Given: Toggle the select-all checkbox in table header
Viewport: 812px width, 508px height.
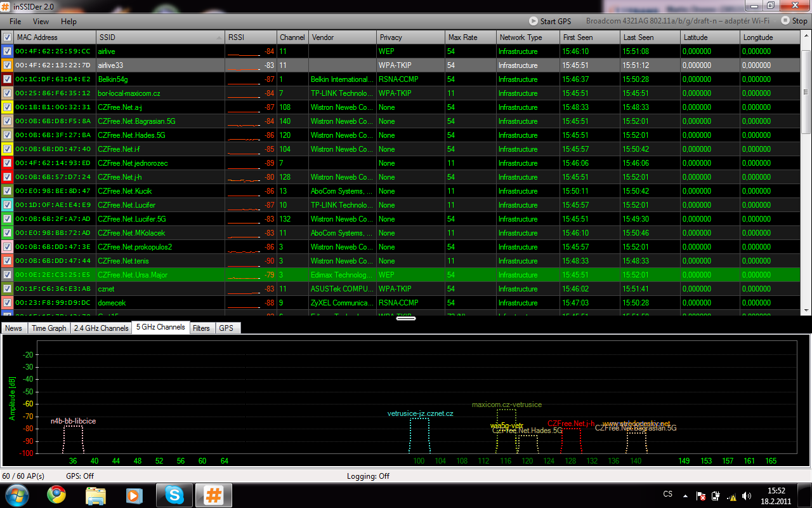Looking at the screenshot, I should pos(7,37).
